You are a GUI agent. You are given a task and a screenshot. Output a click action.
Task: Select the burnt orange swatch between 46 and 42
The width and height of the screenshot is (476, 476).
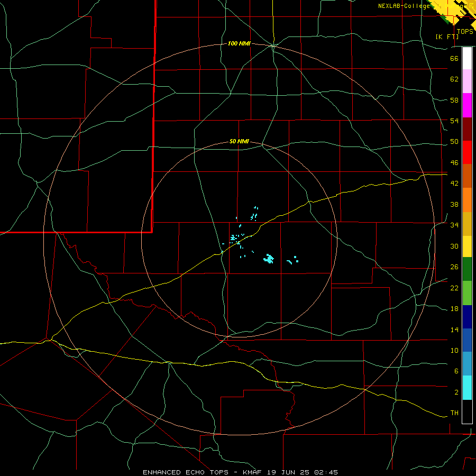pyautogui.click(x=467, y=176)
